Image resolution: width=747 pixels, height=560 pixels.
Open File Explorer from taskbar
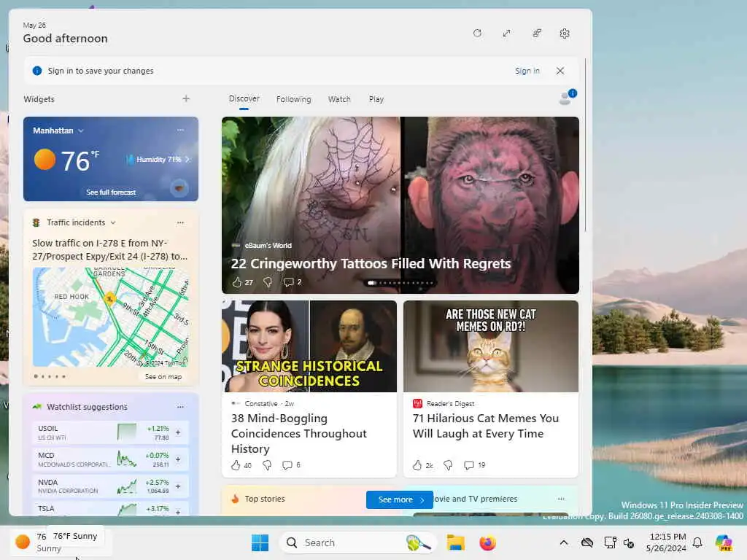[x=455, y=542]
